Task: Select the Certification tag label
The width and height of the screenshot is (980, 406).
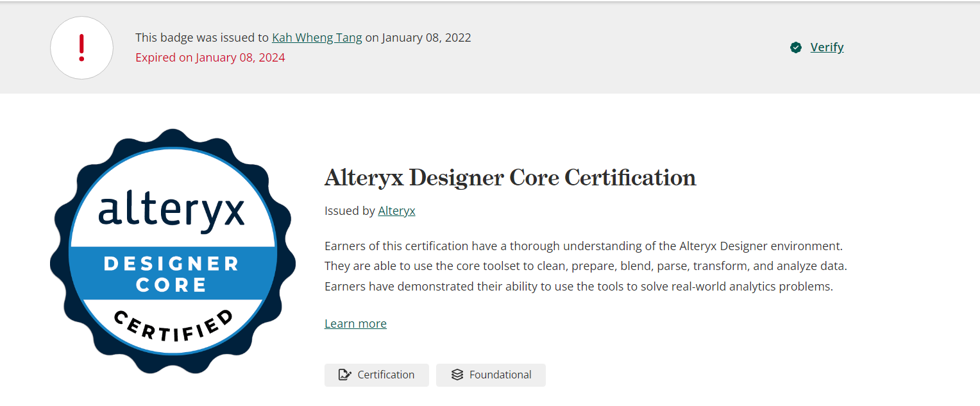Action: [385, 375]
